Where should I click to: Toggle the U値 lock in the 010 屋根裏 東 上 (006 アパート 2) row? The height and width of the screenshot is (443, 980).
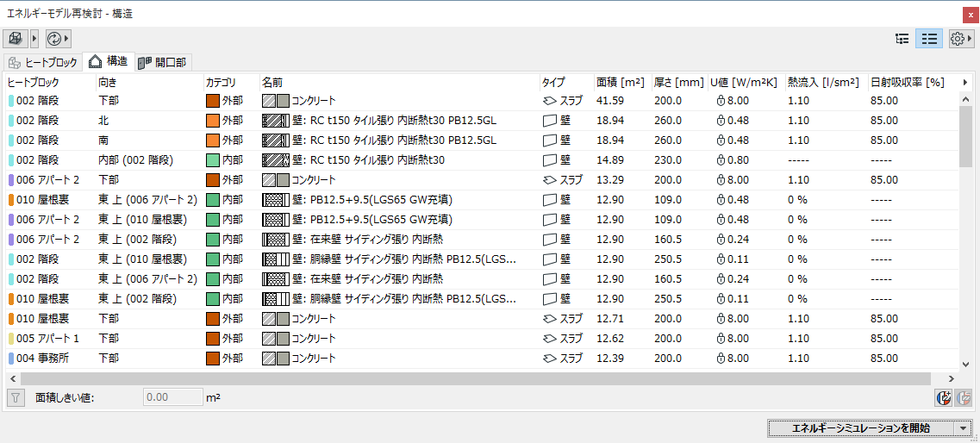point(720,200)
